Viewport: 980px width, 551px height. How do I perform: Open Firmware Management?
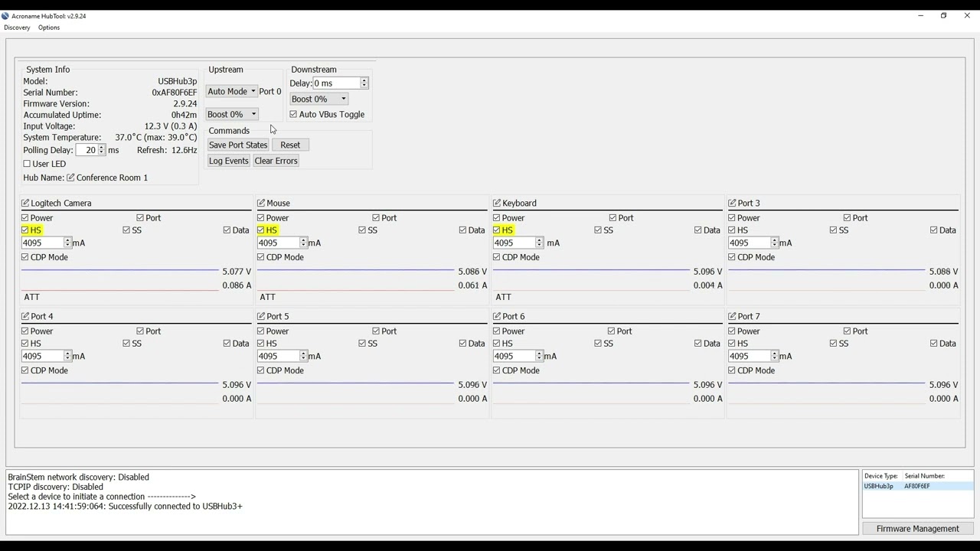pyautogui.click(x=917, y=529)
